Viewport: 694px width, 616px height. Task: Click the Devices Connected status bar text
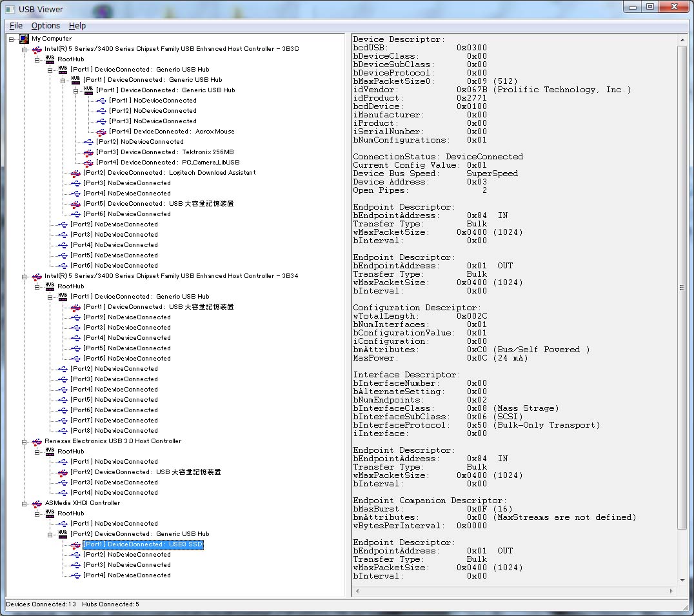point(42,604)
